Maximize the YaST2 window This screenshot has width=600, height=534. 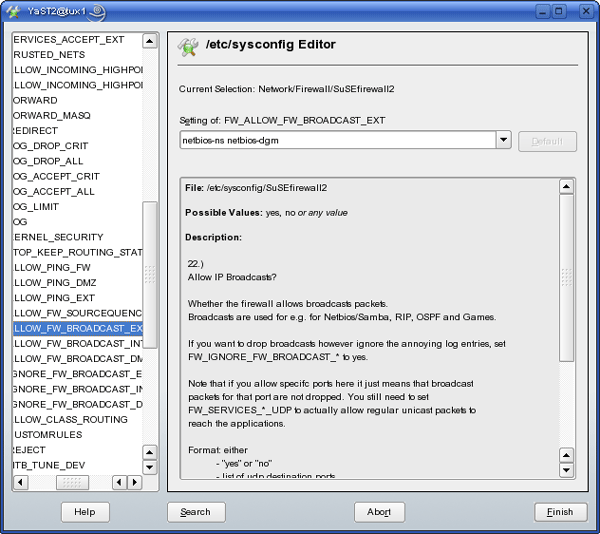tap(559, 11)
